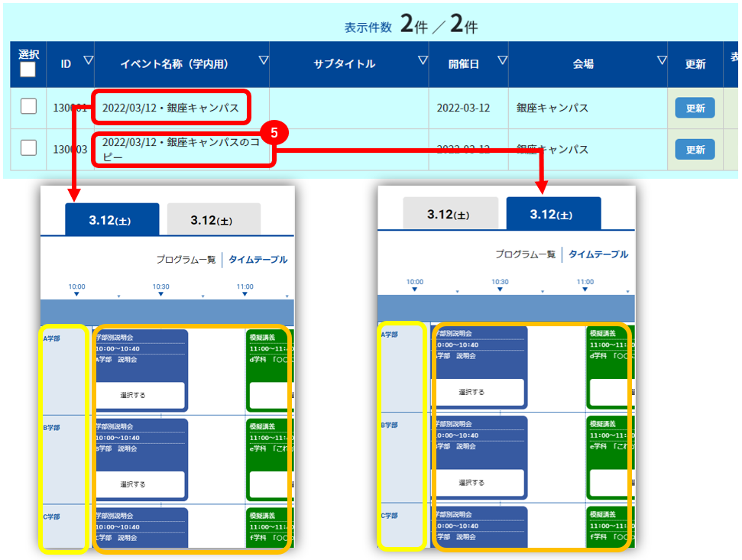The width and height of the screenshot is (742, 560).
Task: Click the 10:30 time marker in left timetable
Action: coord(161,290)
